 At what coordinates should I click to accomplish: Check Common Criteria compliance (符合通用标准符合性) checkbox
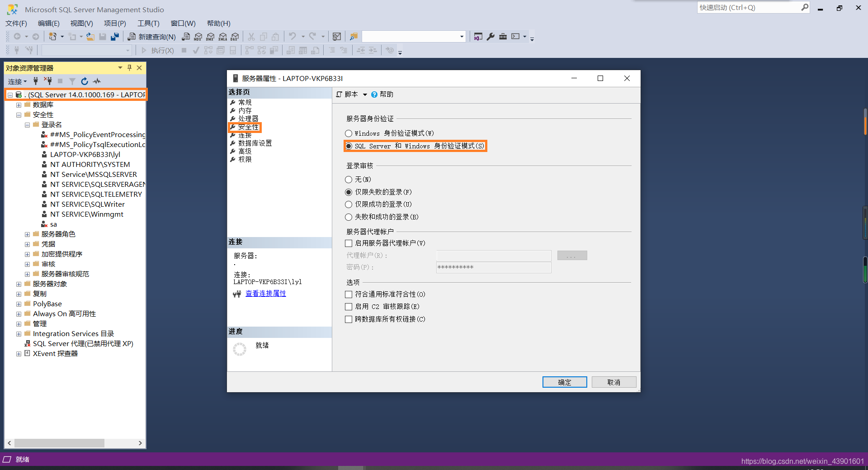[349, 294]
